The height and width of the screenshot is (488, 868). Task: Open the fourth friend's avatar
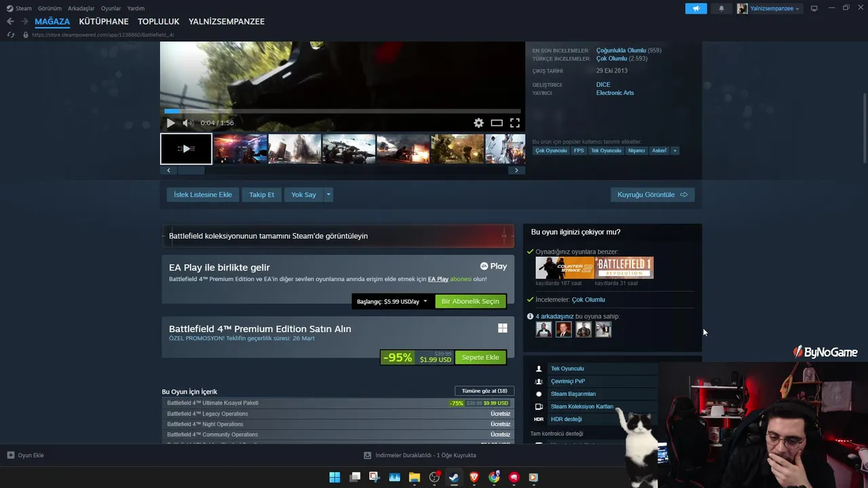(x=604, y=329)
